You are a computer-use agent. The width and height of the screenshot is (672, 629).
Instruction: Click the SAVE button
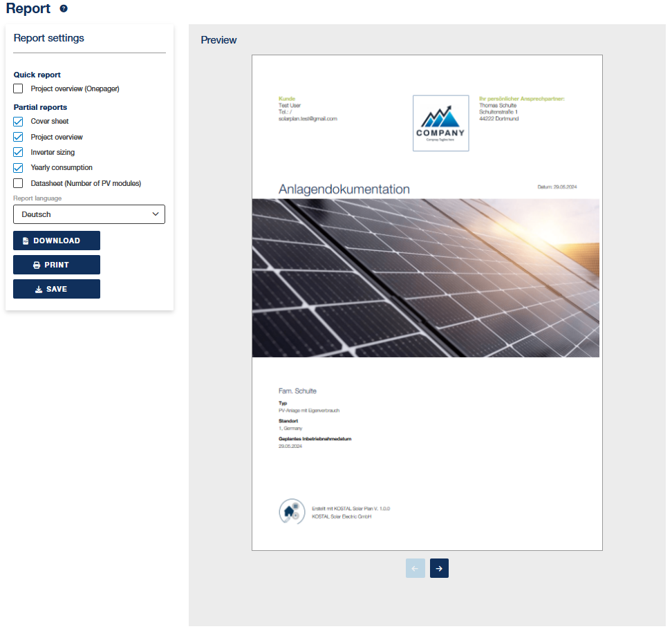tap(57, 289)
